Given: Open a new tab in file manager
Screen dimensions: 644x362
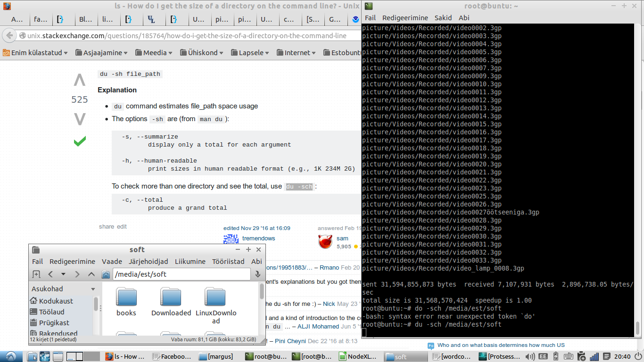Looking at the screenshot, I should (x=36, y=274).
